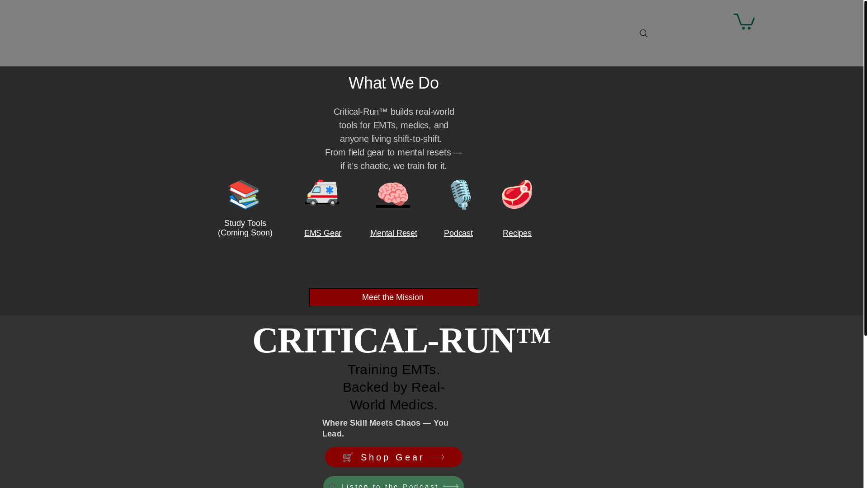
Task: Open the EMS Gear link
Action: (323, 233)
